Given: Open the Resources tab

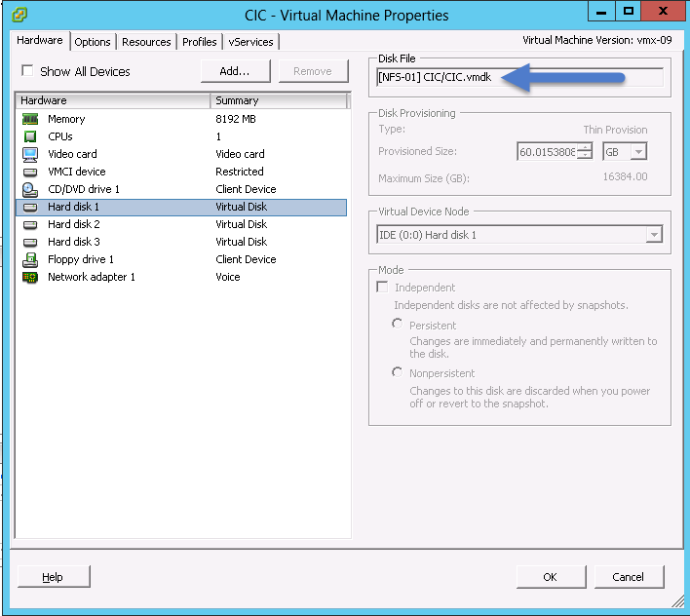Looking at the screenshot, I should tap(146, 42).
